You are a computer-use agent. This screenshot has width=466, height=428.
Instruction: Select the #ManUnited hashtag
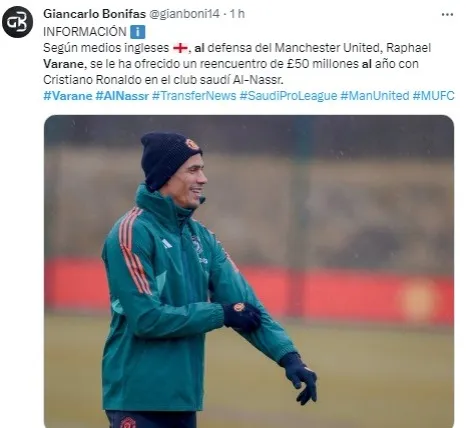(x=375, y=96)
